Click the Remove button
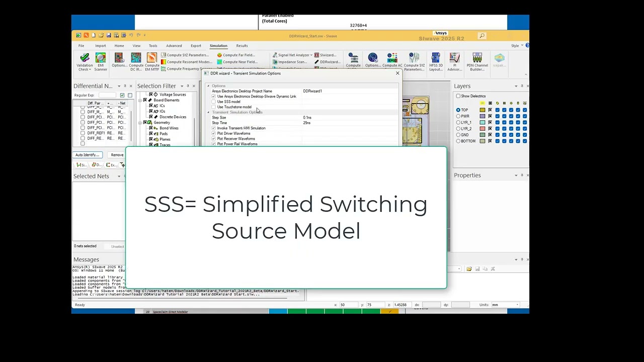The width and height of the screenshot is (644, 362). click(x=117, y=155)
